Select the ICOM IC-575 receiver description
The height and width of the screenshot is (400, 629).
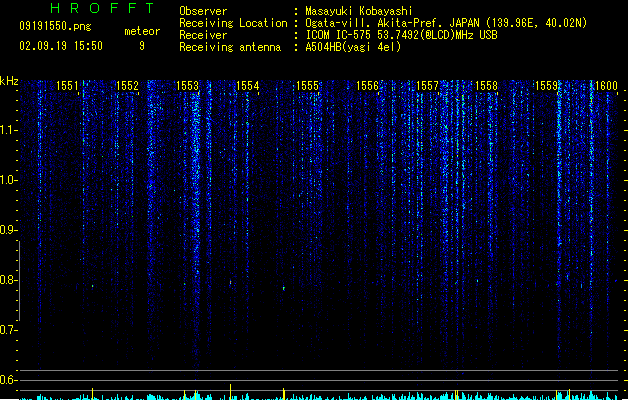(402, 35)
